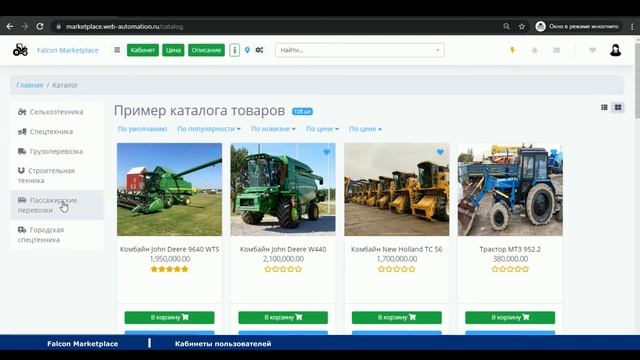640x360 pixels.
Task: Click the map location pin icon
Action: coord(247,50)
